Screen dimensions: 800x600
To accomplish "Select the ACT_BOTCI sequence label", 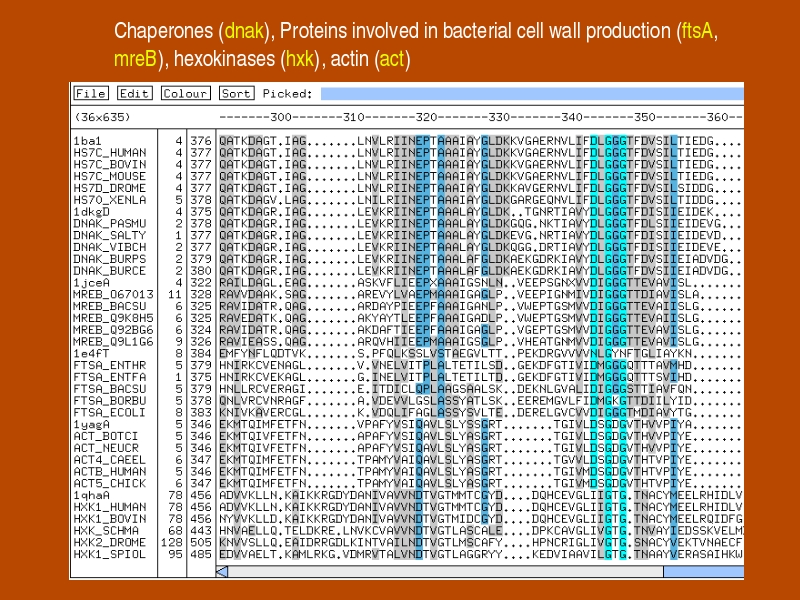I will (x=99, y=435).
